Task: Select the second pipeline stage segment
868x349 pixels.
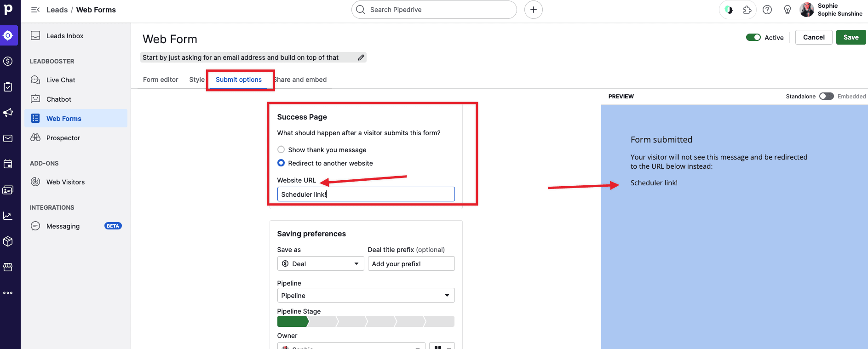Action: point(323,321)
